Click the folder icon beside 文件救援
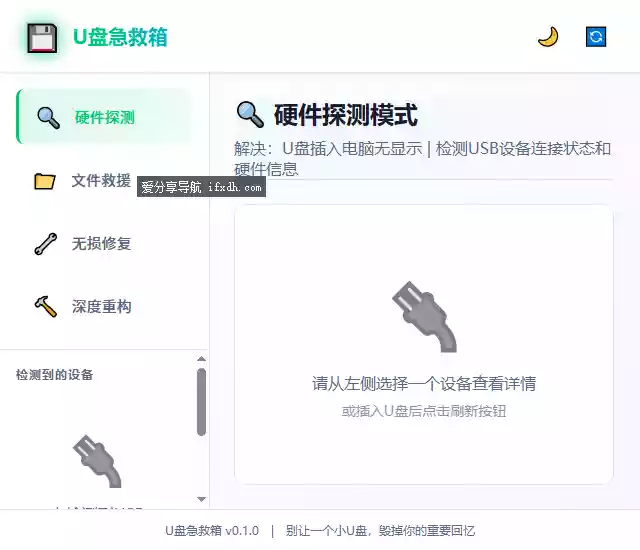The image size is (640, 550). point(45,181)
